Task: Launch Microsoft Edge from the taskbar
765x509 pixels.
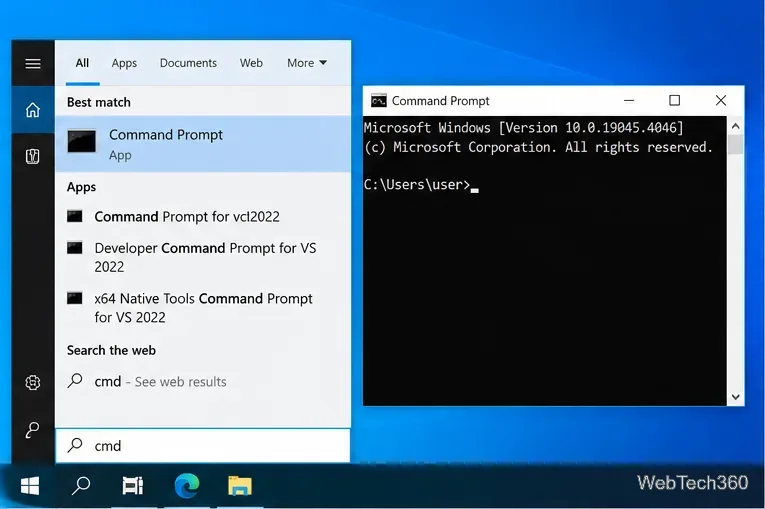Action: coord(187,486)
